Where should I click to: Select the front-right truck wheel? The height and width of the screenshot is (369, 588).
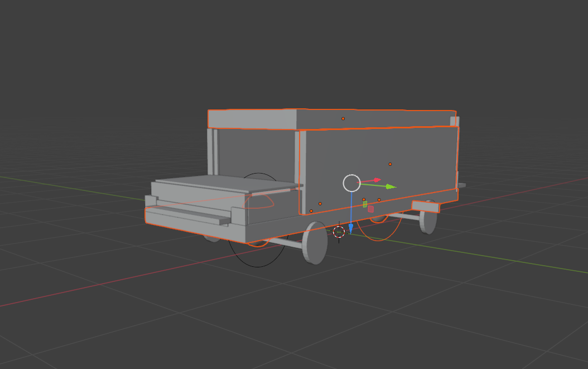coord(315,243)
